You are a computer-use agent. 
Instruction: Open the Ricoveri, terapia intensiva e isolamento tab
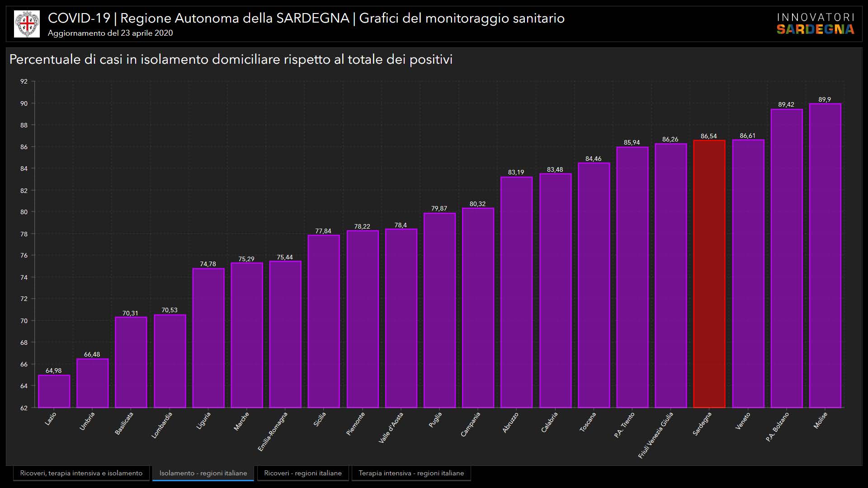click(x=81, y=473)
